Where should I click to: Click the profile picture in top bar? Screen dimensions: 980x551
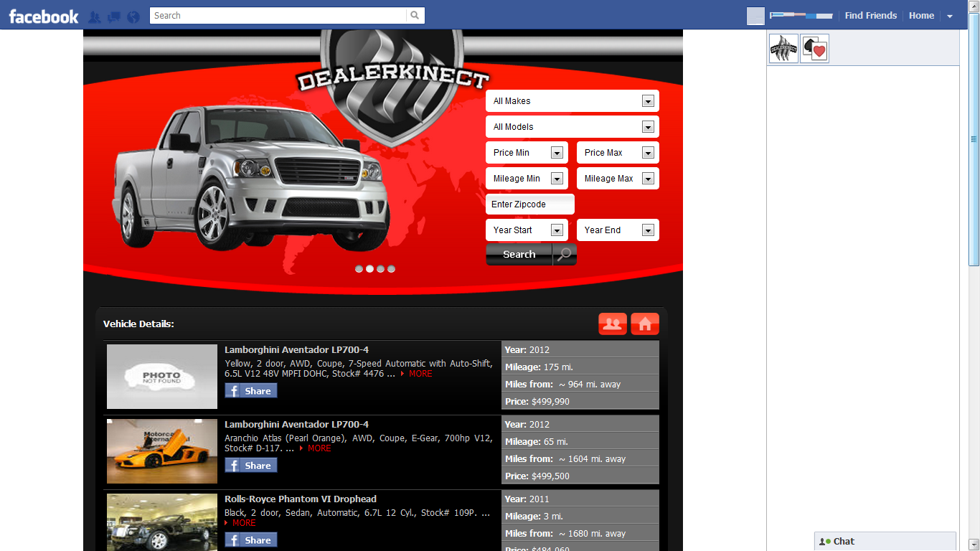756,16
